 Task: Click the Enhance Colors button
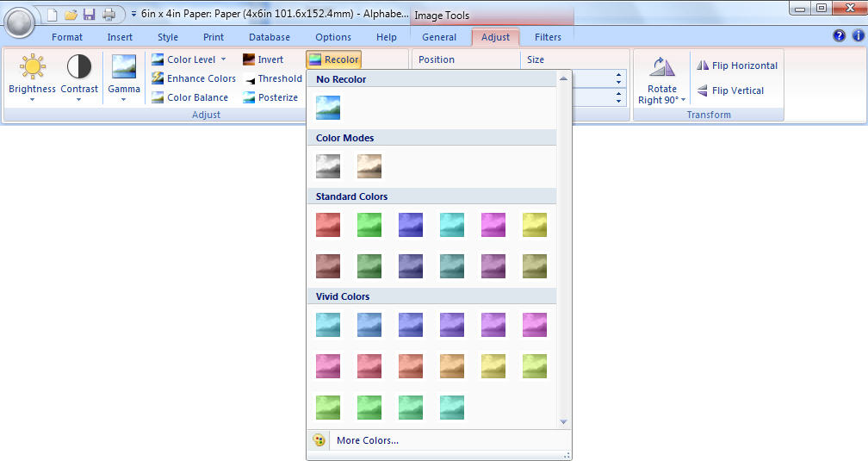pyautogui.click(x=194, y=78)
